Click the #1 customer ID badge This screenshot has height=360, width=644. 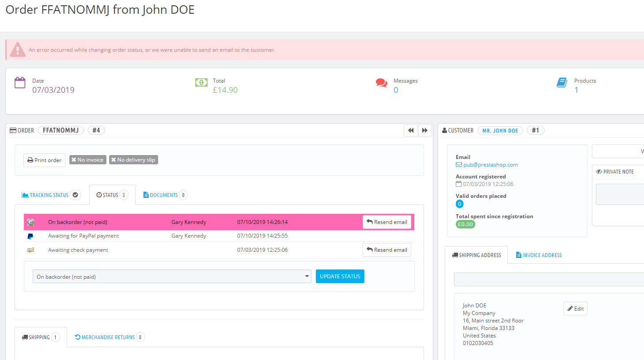click(535, 130)
